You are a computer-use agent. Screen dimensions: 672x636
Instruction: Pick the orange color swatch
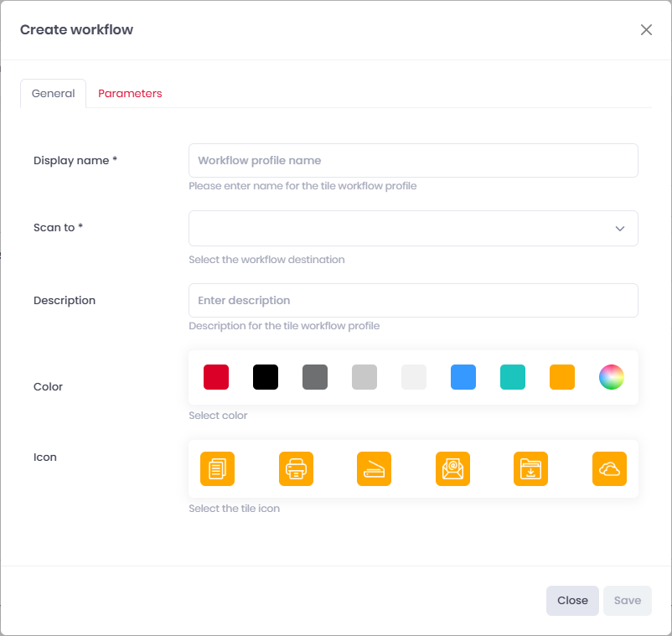click(x=562, y=377)
